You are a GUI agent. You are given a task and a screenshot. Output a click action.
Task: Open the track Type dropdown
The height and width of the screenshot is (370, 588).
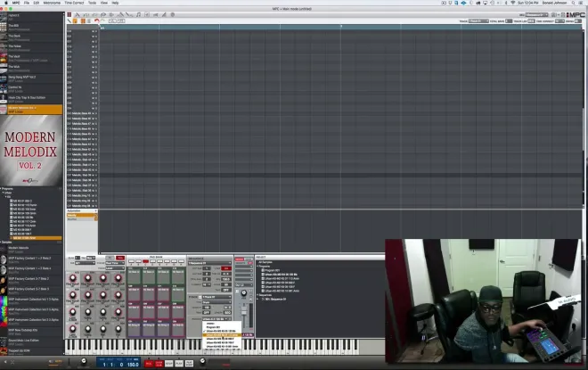[216, 302]
